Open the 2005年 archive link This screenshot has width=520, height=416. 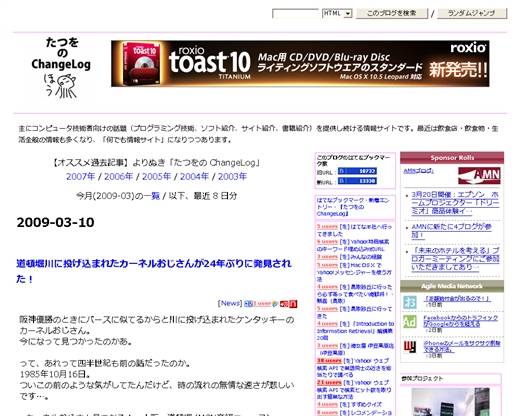pos(156,177)
